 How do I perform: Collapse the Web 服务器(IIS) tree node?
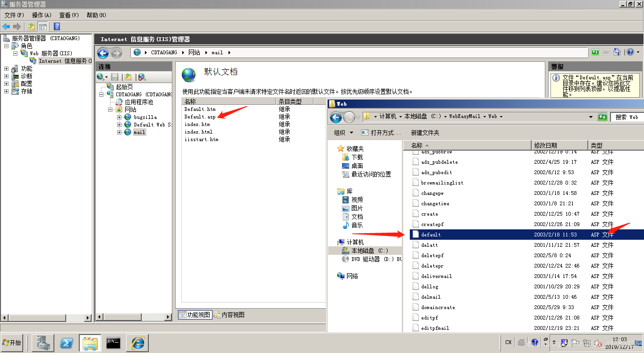(15, 54)
